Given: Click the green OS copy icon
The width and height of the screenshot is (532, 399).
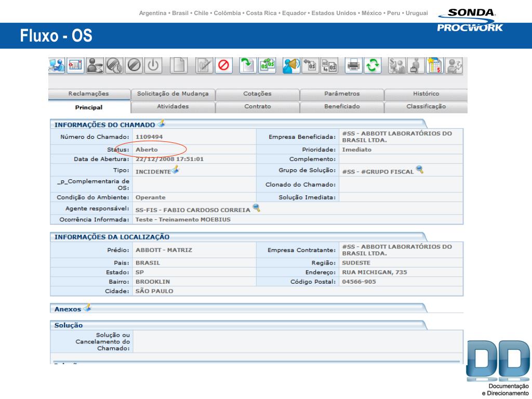Looking at the screenshot, I should click(x=268, y=65).
